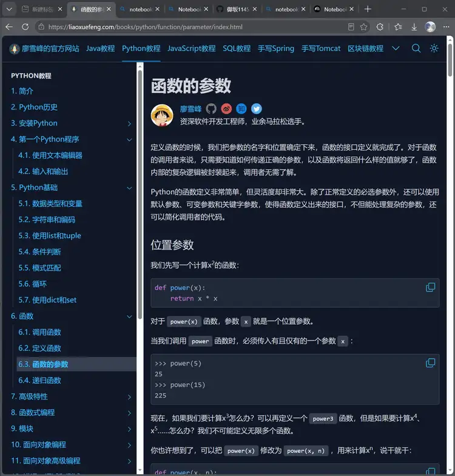The width and height of the screenshot is (455, 476).
Task: Open section 6.1. 调用函数
Action: coord(39,333)
